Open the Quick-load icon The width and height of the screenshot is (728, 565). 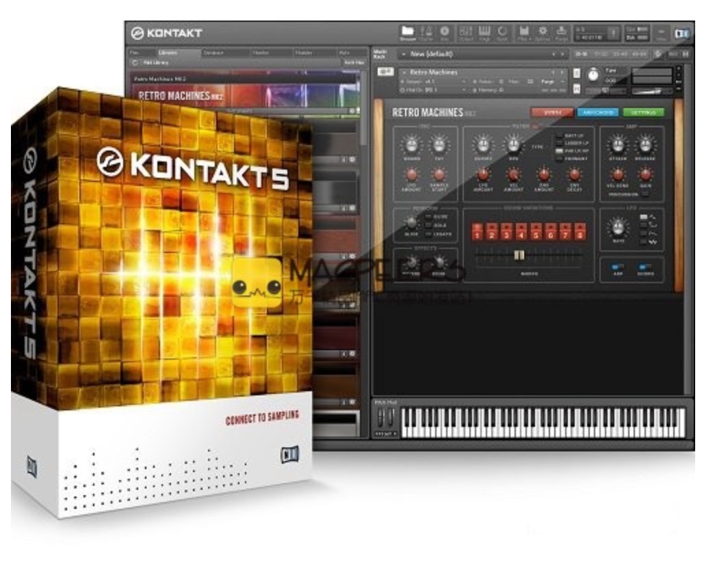coord(502,33)
